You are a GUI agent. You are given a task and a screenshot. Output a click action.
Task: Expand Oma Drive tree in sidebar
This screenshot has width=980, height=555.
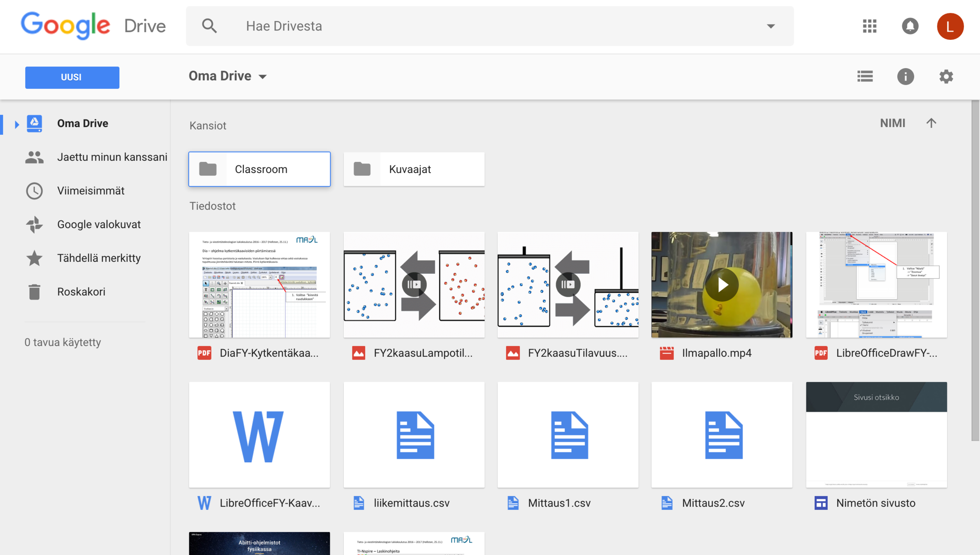pos(16,123)
